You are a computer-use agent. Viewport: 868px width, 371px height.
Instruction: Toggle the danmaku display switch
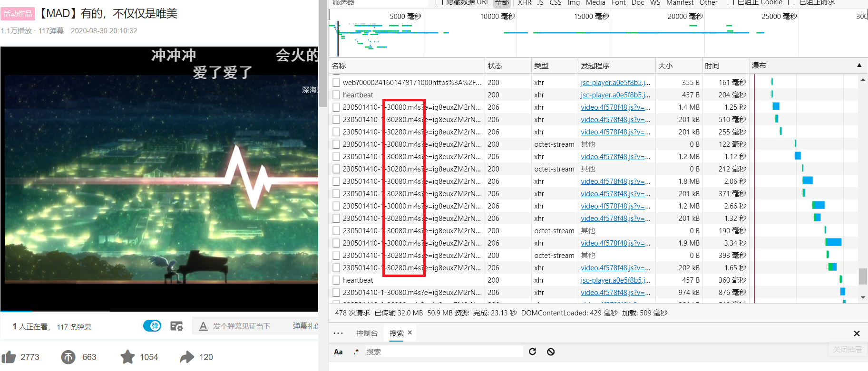[152, 326]
